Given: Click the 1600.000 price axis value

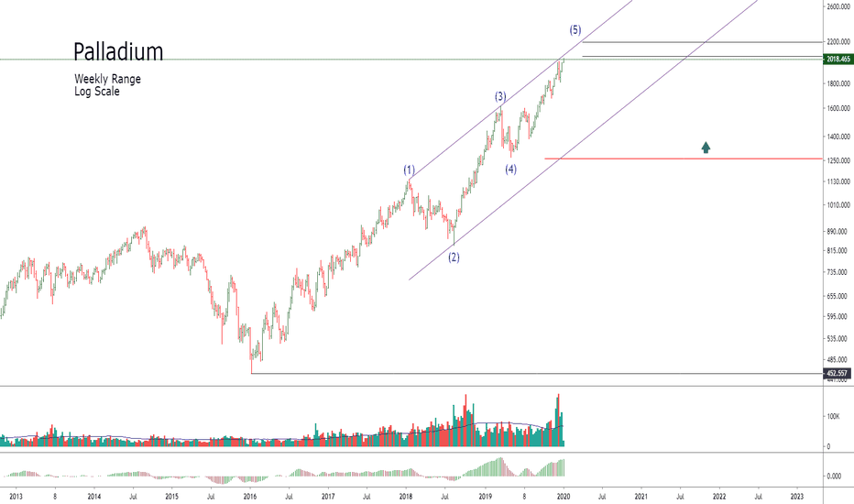Looking at the screenshot, I should click(838, 108).
